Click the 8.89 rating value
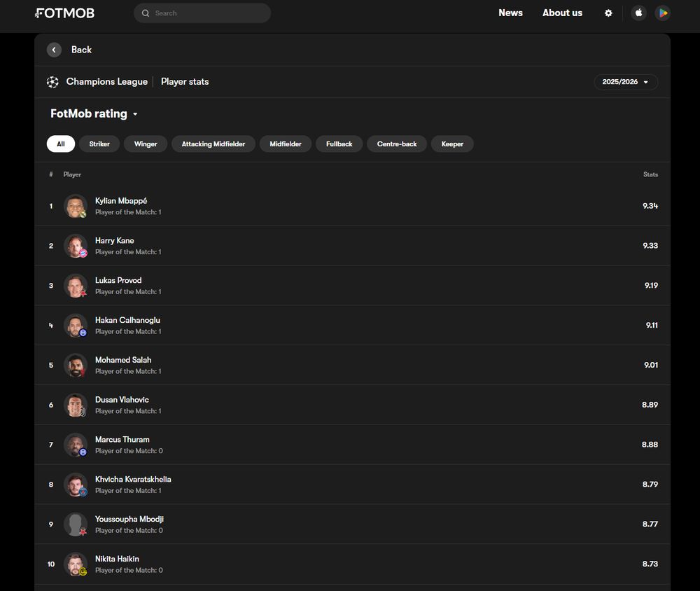700x591 pixels. [x=650, y=405]
